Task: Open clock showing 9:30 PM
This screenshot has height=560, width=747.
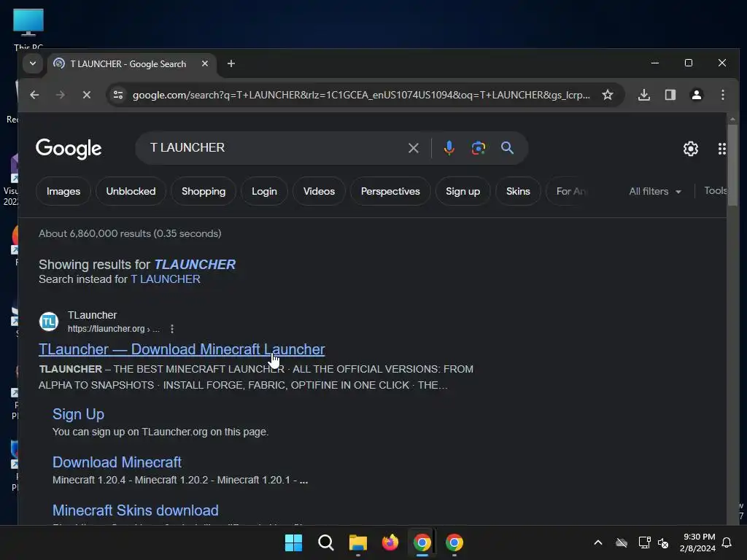Action: 697,542
